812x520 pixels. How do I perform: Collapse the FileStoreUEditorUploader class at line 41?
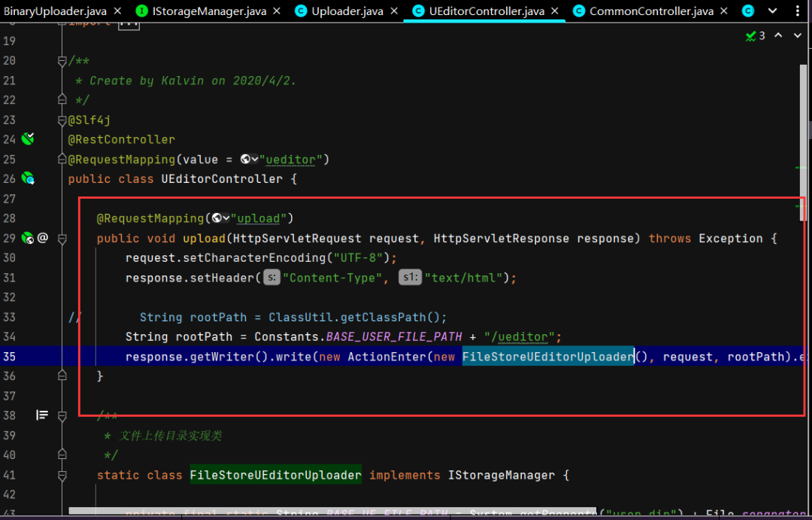pyautogui.click(x=62, y=476)
